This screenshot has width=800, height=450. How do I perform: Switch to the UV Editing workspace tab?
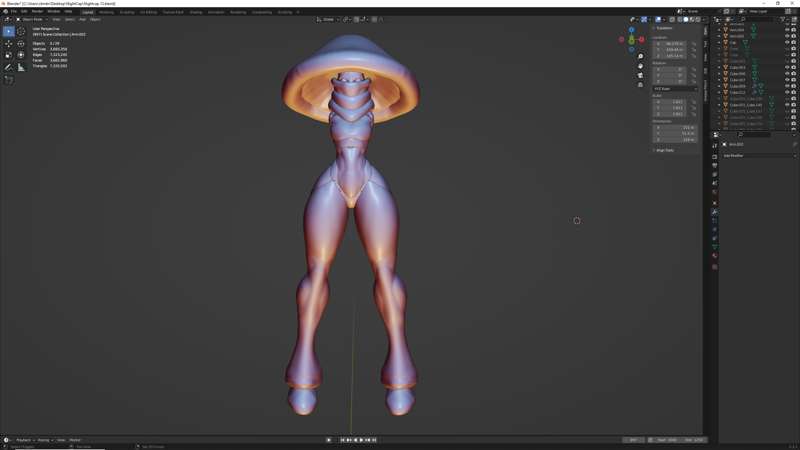pos(148,12)
